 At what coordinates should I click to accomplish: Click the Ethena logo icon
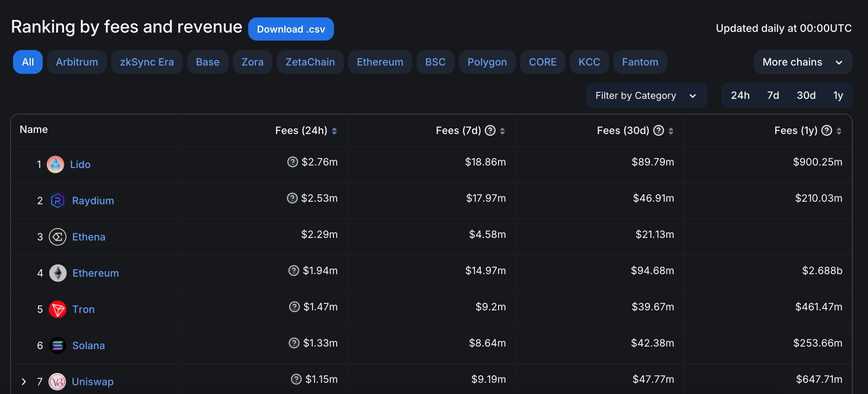(58, 237)
